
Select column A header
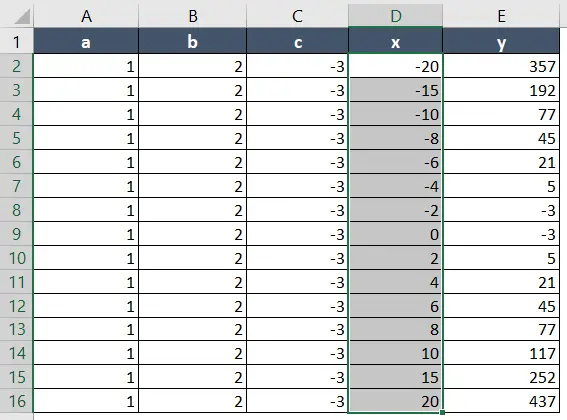point(86,16)
